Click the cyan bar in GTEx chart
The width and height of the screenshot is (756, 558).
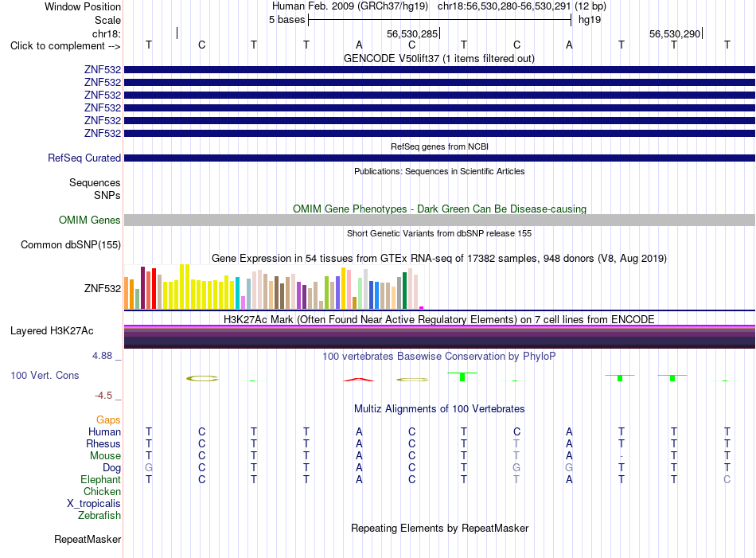[237, 293]
